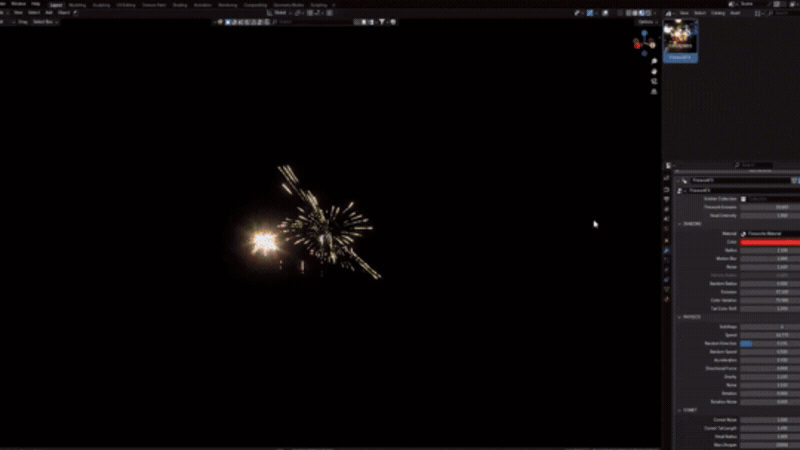Collapse the FireworkFX modifier panel
The width and height of the screenshot is (800, 450).
pyautogui.click(x=678, y=181)
